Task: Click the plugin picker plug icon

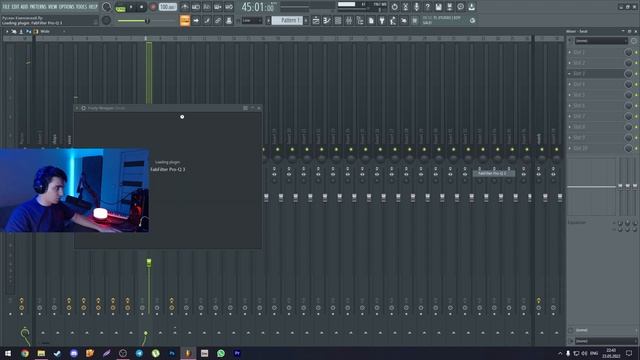Action: pos(382,20)
